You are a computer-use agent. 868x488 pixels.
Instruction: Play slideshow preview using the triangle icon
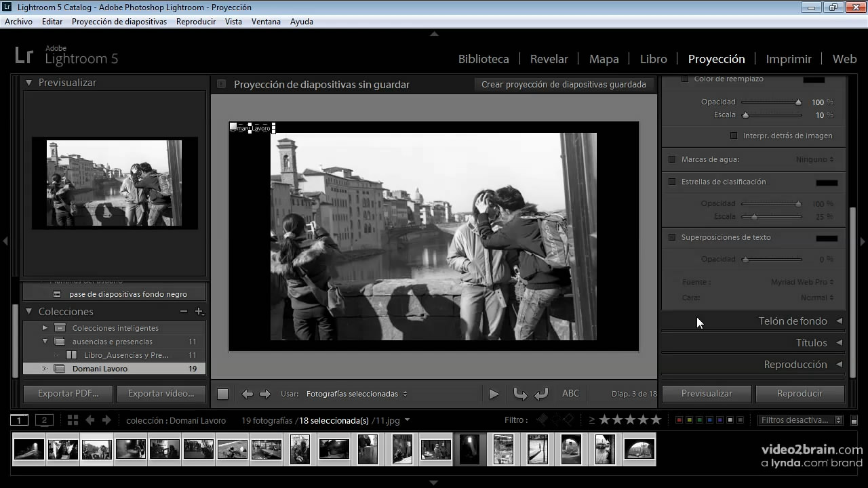(x=494, y=394)
